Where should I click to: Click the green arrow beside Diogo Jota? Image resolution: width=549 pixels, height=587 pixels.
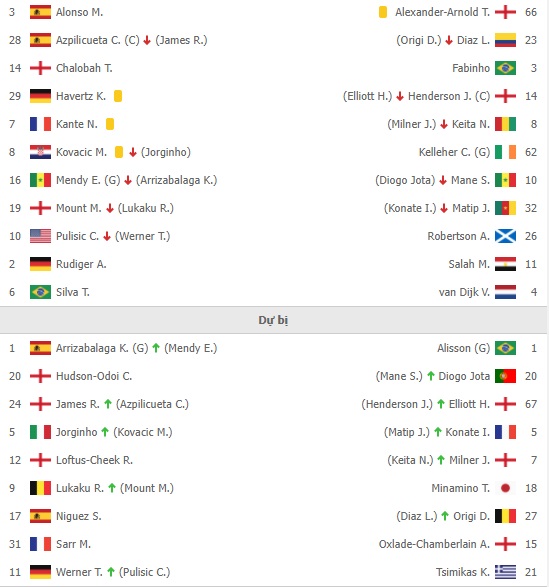[x=431, y=376]
